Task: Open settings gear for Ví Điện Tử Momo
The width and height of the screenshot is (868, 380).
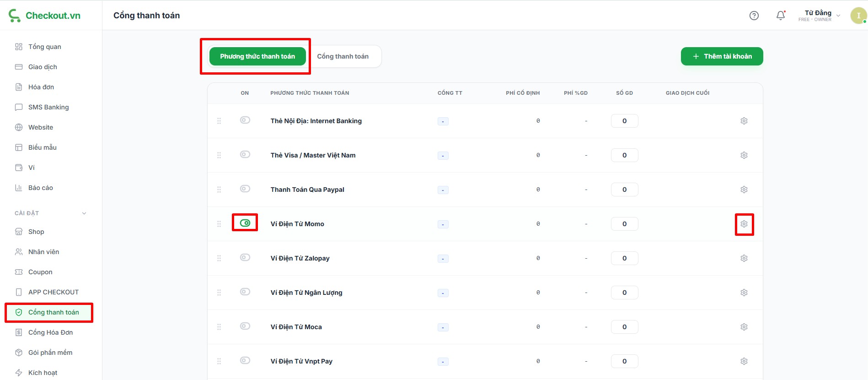Action: point(744,224)
